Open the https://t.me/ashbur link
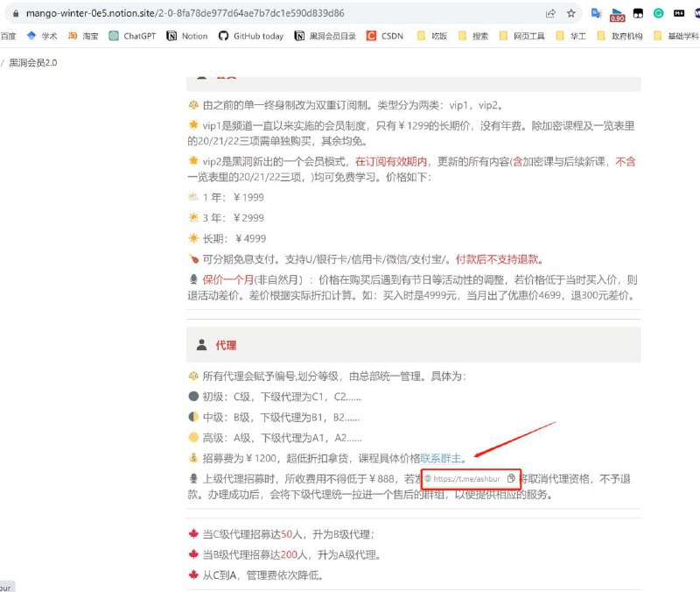 tap(465, 479)
